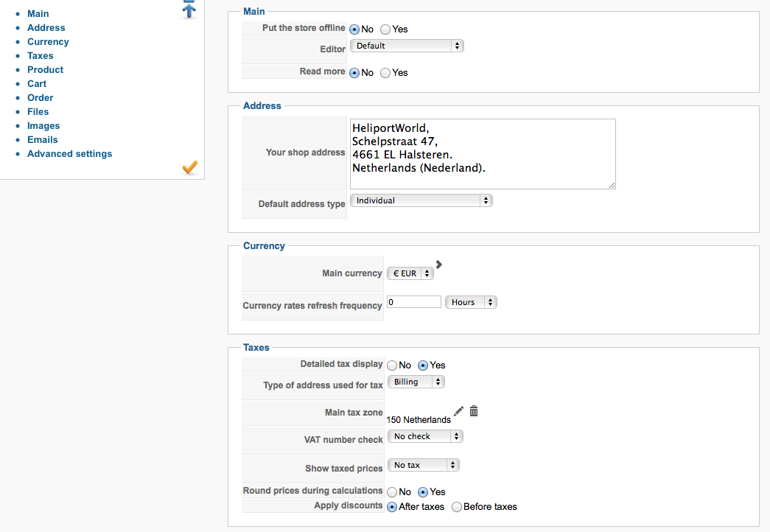Open the Cart sidebar link
Screen dimensions: 770x532
click(x=37, y=84)
